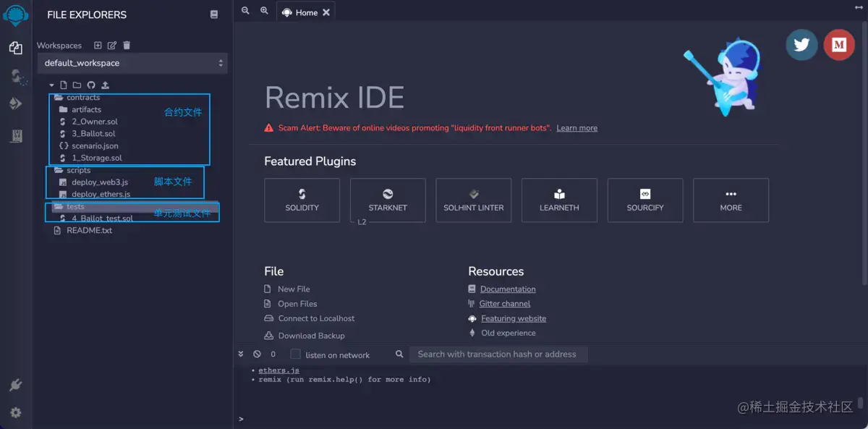The image size is (868, 429).
Task: Zoom out using the magnifier minus icon
Action: click(x=245, y=11)
